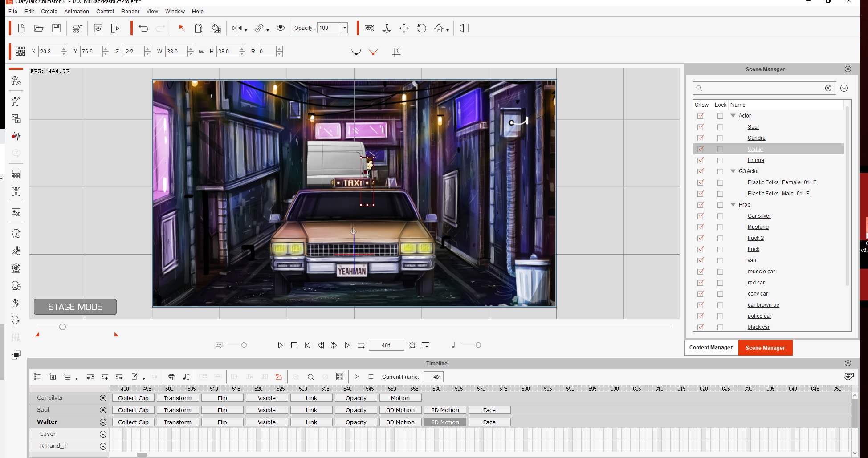The height and width of the screenshot is (458, 868).
Task: Open the track list icon in timeline toolbar
Action: pos(37,377)
